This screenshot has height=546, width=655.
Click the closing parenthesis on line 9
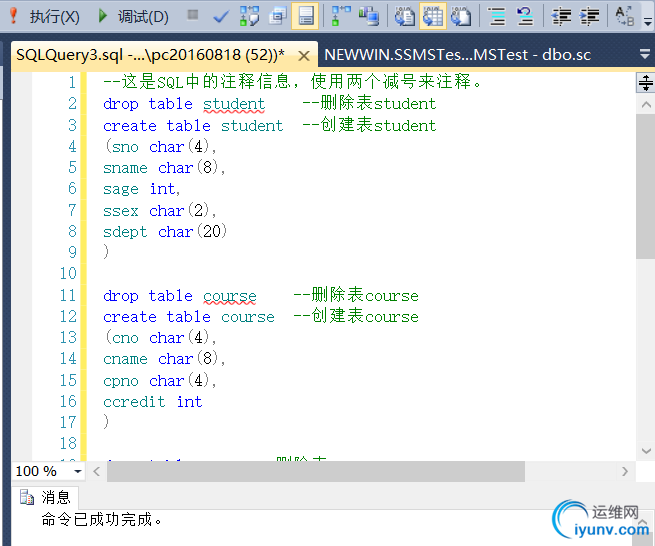(106, 252)
